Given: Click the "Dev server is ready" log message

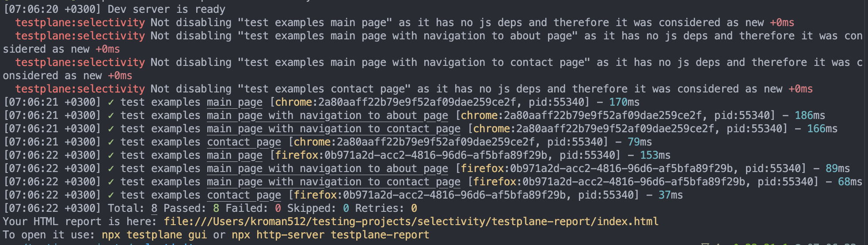Looking at the screenshot, I should pos(167,9).
